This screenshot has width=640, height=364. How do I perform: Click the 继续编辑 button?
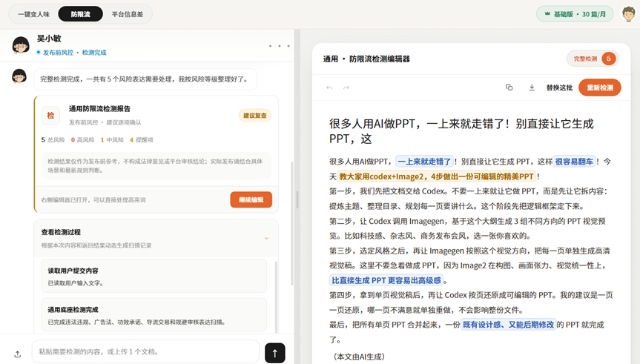pyautogui.click(x=251, y=199)
